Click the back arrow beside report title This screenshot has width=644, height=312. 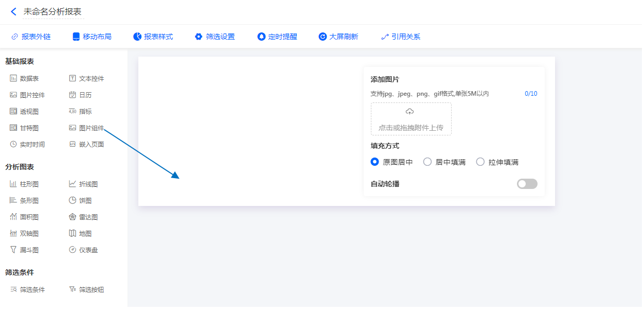(13, 11)
